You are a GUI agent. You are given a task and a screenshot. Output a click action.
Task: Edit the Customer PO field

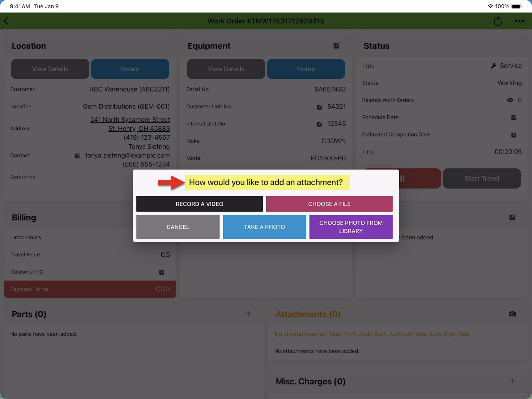click(162, 272)
